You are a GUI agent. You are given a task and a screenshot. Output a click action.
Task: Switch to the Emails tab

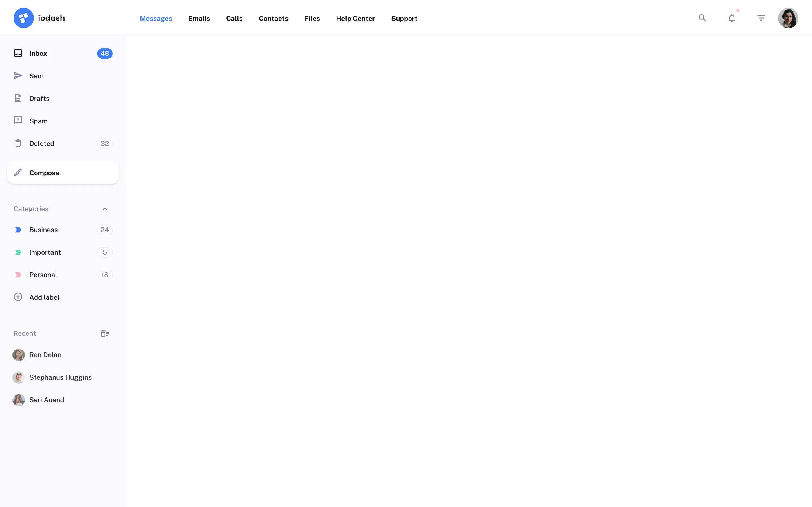tap(199, 18)
